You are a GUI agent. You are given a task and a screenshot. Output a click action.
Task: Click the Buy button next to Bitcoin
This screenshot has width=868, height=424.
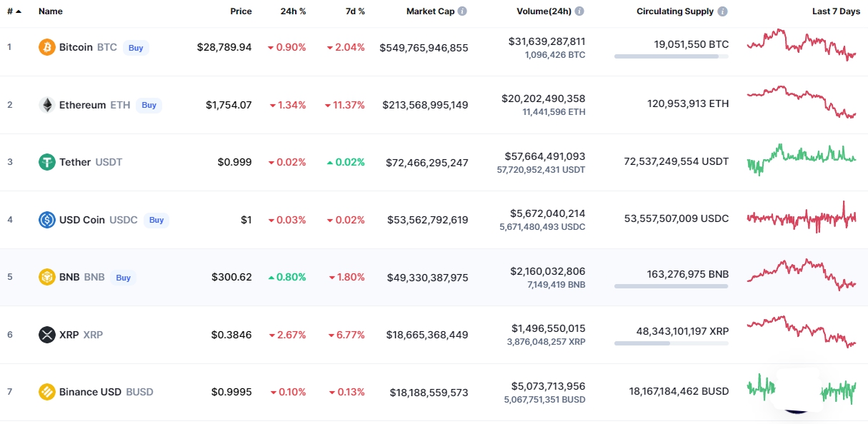click(136, 48)
